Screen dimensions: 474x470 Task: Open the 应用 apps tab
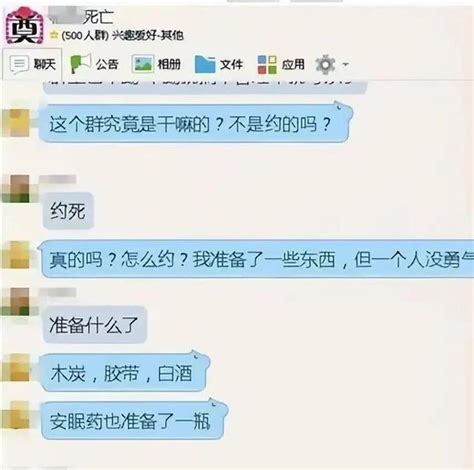coord(281,64)
